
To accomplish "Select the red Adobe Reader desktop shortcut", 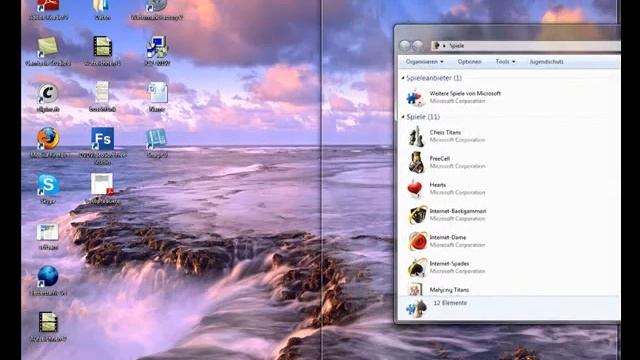I will (x=48, y=5).
